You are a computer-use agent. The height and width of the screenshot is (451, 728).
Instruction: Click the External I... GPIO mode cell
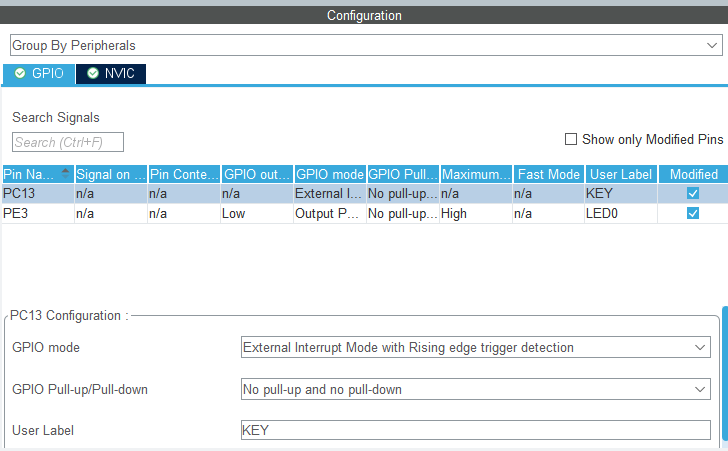tap(330, 193)
